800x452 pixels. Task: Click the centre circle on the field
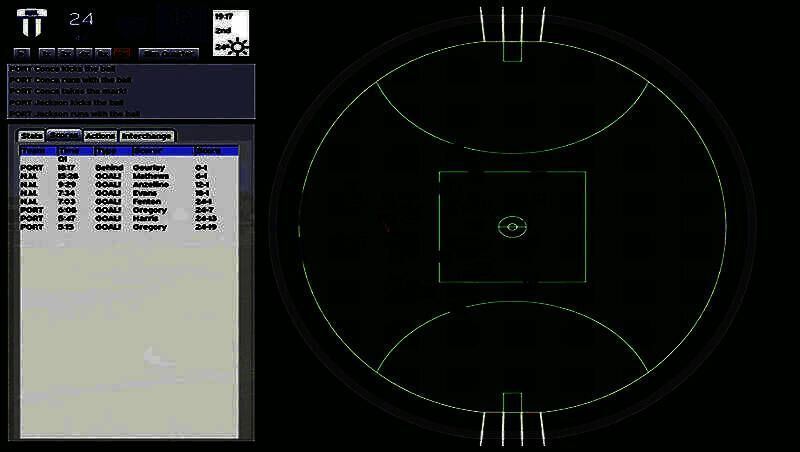point(511,226)
